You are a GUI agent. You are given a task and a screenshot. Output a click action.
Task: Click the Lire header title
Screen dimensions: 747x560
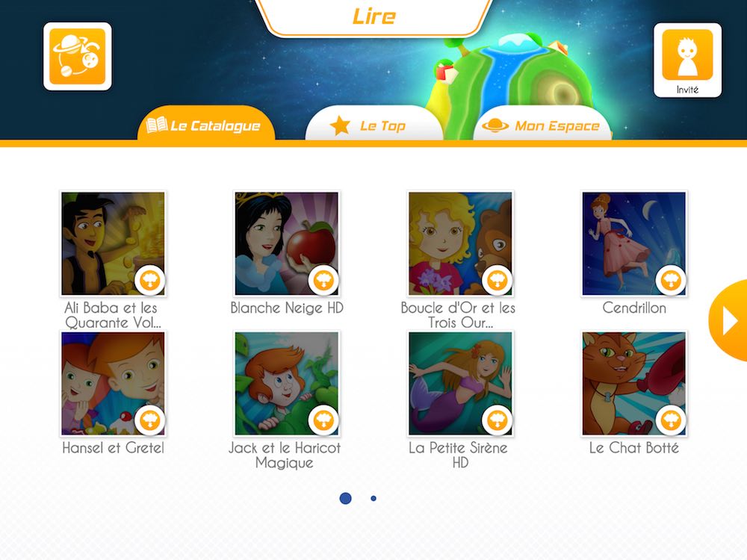coord(374,16)
